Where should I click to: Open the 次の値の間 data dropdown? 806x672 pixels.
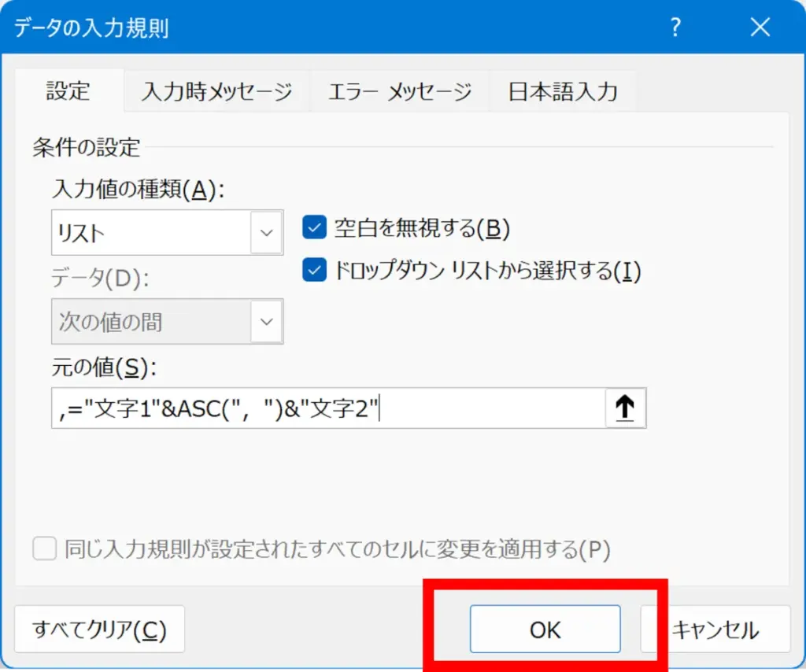(x=150, y=322)
